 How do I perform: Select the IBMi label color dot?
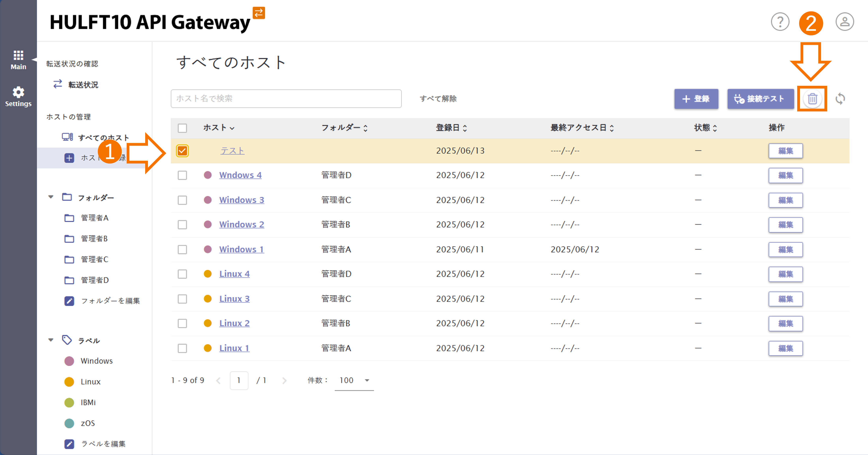click(69, 403)
